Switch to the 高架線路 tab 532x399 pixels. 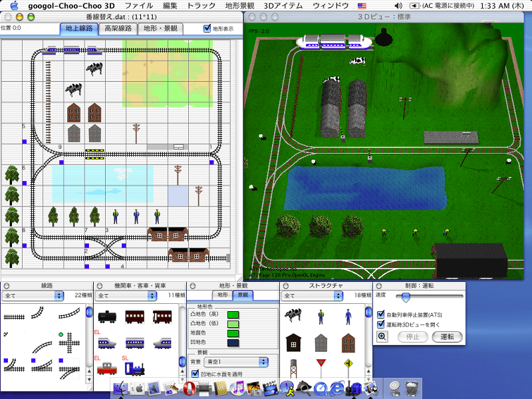click(x=118, y=29)
